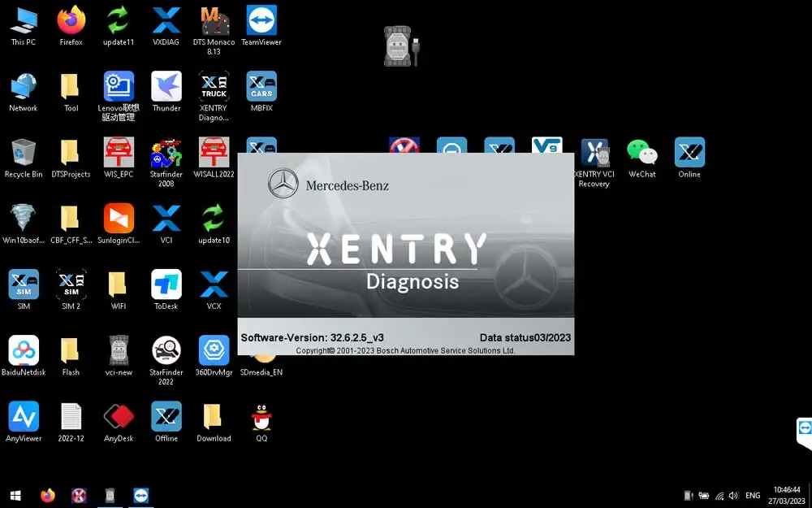Launch the ToDesk application icon

166,290
